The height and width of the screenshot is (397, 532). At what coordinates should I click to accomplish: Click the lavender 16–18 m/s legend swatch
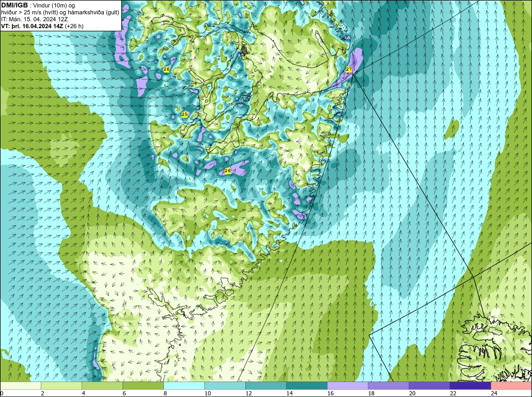tap(348, 386)
